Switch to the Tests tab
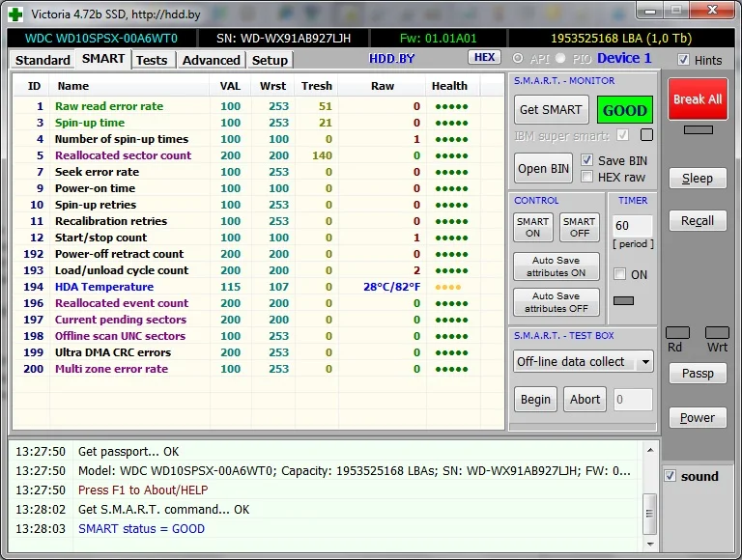742x560 pixels. tap(152, 60)
